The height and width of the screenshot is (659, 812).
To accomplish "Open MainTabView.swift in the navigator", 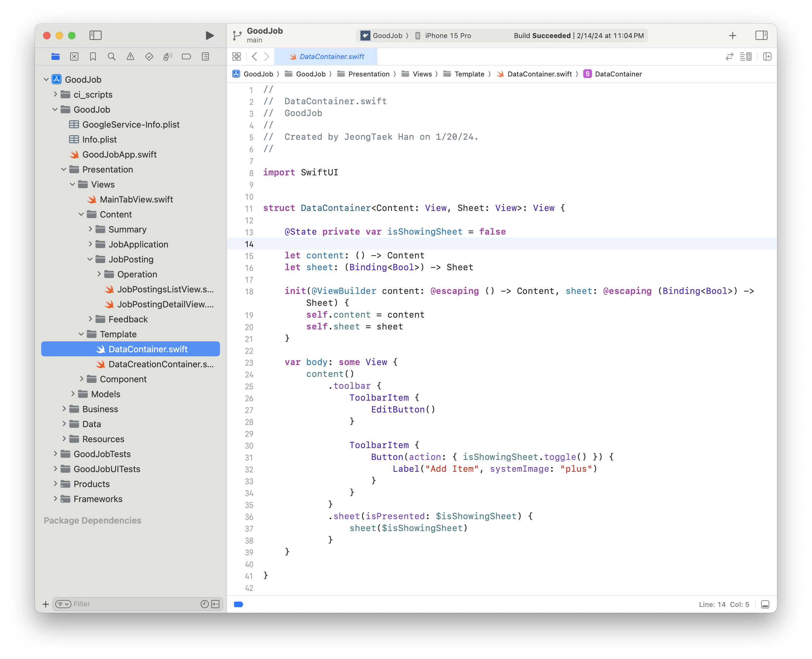I will point(136,199).
